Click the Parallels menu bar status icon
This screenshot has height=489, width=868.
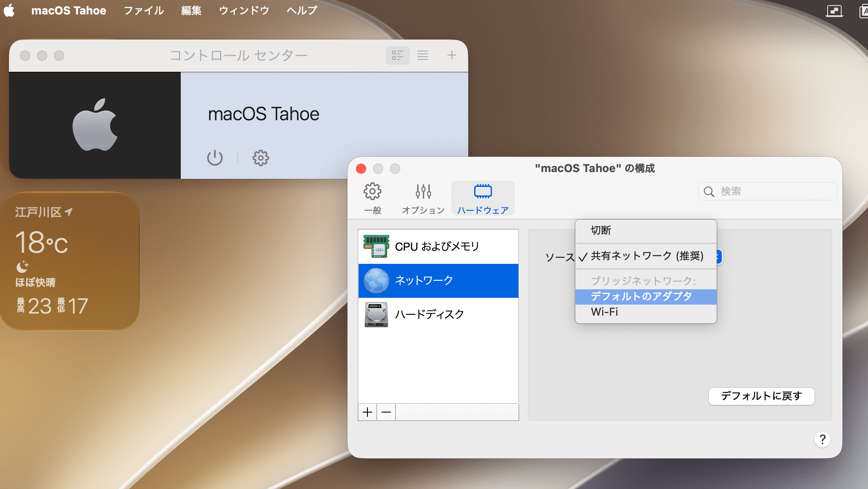tap(834, 11)
